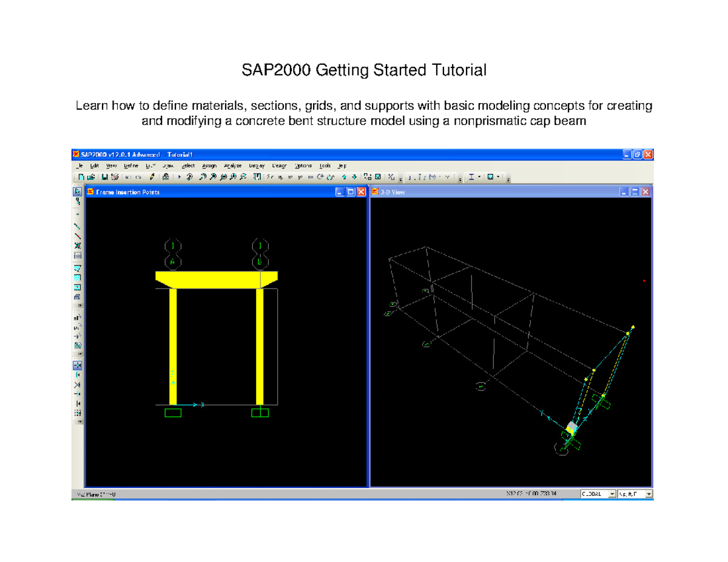Open the frame section dropdown arrow on toolbar
Image resolution: width=728 pixels, height=562 pixels.
(x=479, y=177)
